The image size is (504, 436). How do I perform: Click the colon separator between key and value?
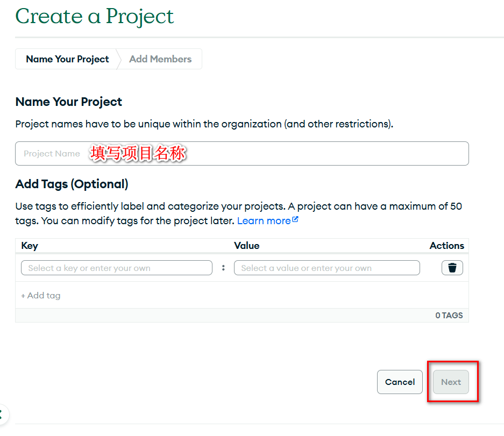pos(223,268)
